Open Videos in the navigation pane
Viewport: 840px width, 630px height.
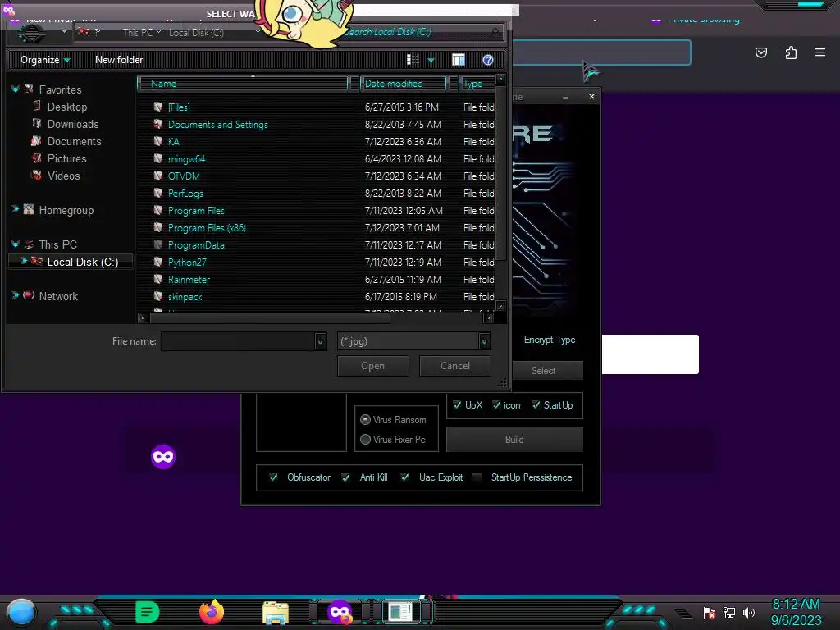(x=63, y=176)
